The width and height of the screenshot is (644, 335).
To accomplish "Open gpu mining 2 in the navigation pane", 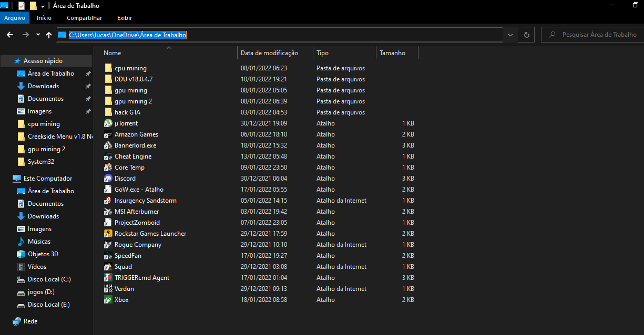I will pyautogui.click(x=46, y=149).
